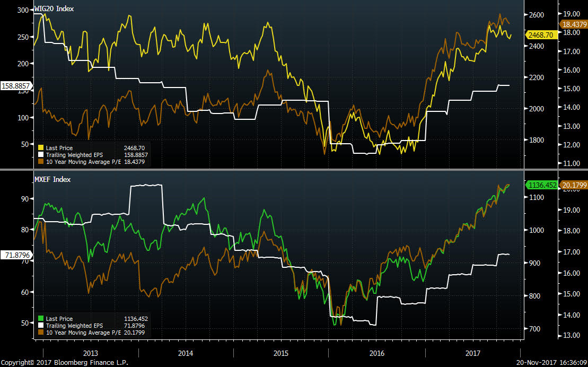Click the yellow Last Price legend swatch
This screenshot has width=588, height=367.
pos(41,148)
